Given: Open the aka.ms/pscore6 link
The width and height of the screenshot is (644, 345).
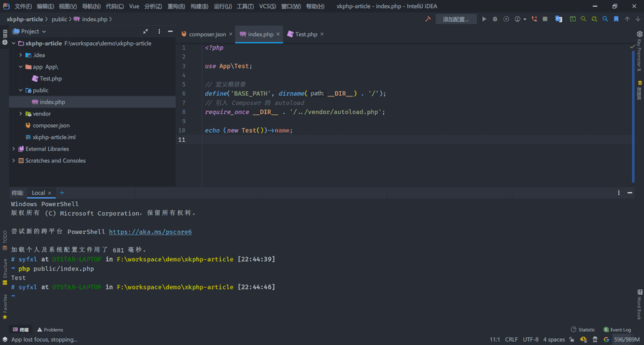Looking at the screenshot, I should (150, 232).
